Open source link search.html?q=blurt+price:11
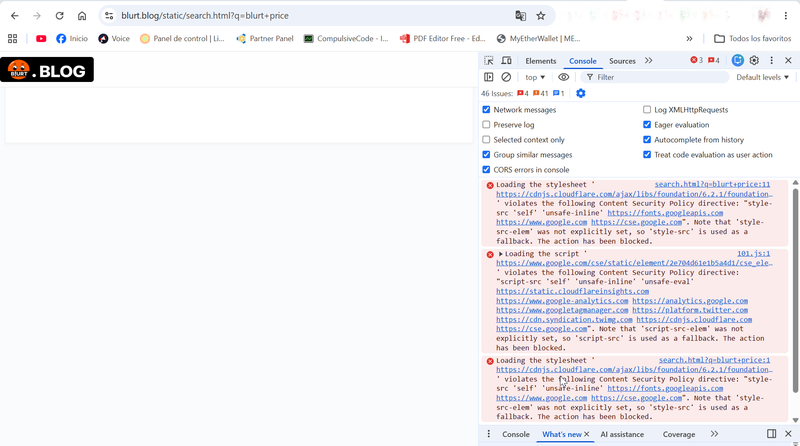 712,184
